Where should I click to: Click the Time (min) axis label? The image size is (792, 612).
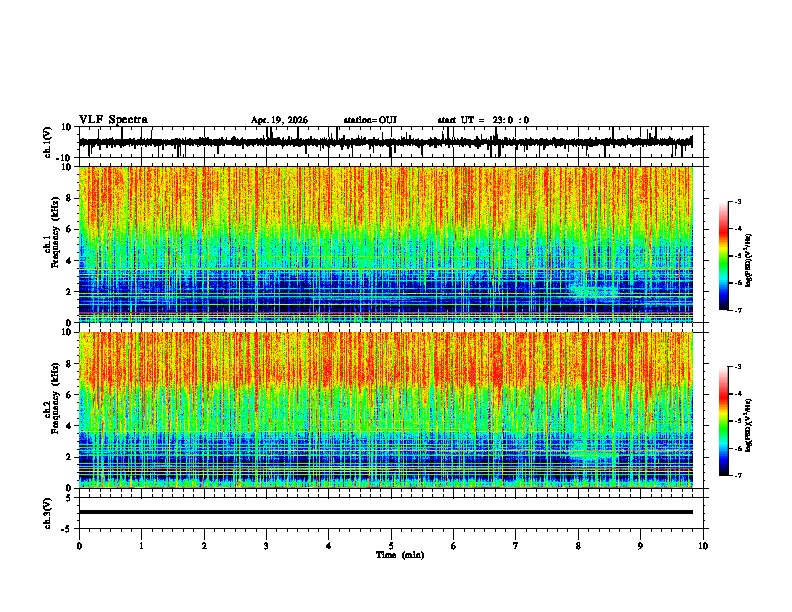(x=400, y=555)
